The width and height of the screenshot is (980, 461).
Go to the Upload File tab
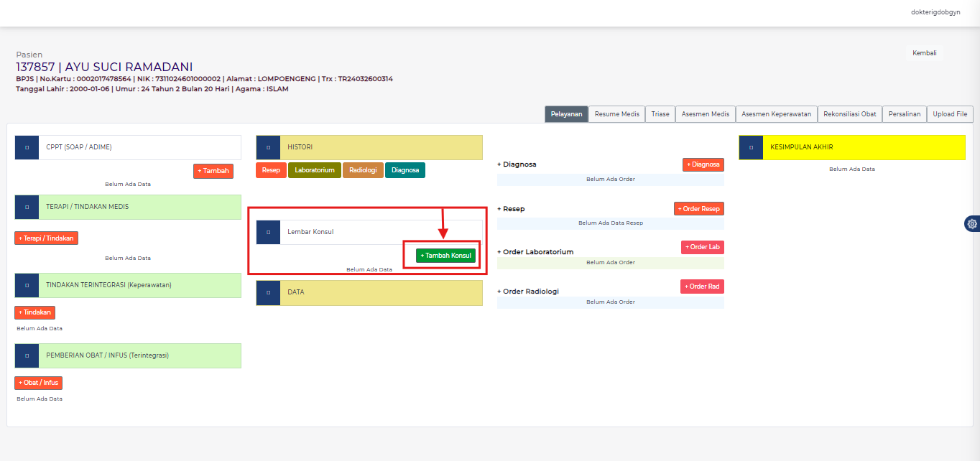pos(950,114)
